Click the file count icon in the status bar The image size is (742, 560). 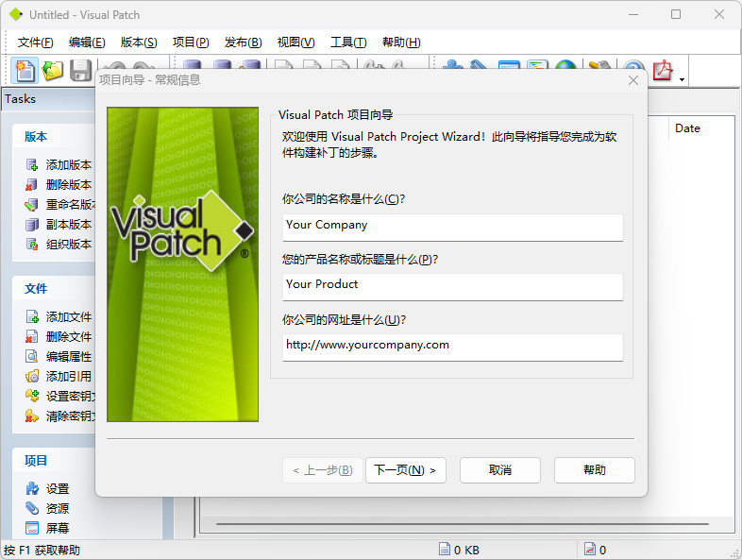590,549
